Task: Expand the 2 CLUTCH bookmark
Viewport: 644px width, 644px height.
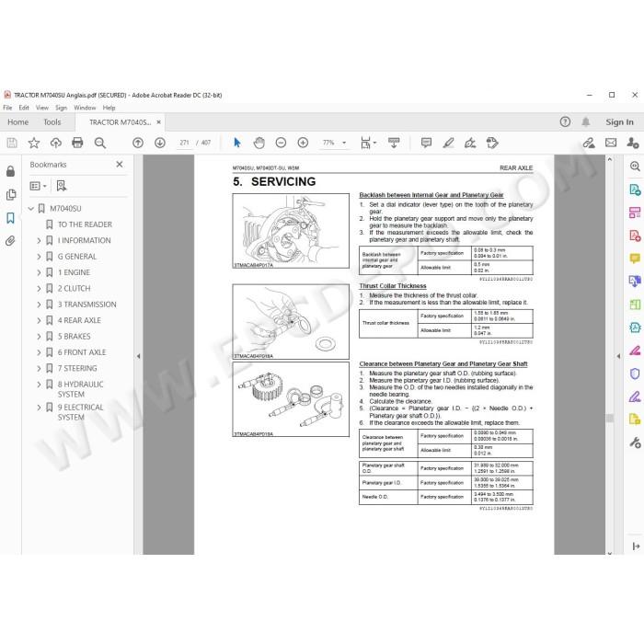Action: click(39, 288)
